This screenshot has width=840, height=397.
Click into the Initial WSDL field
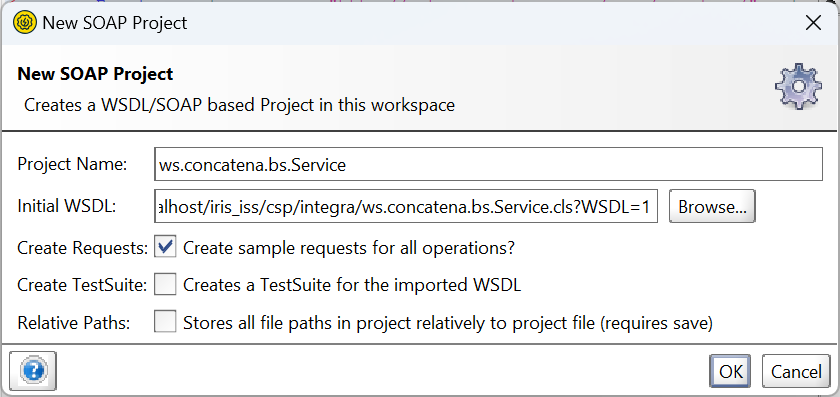click(x=406, y=206)
